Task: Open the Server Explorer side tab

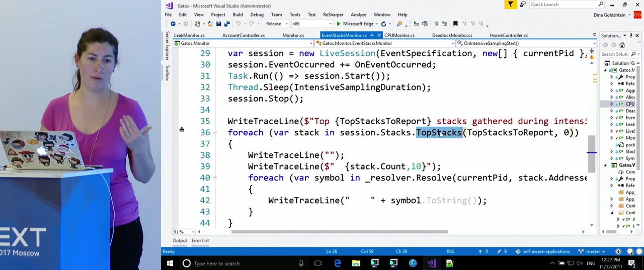Action: coord(168,46)
